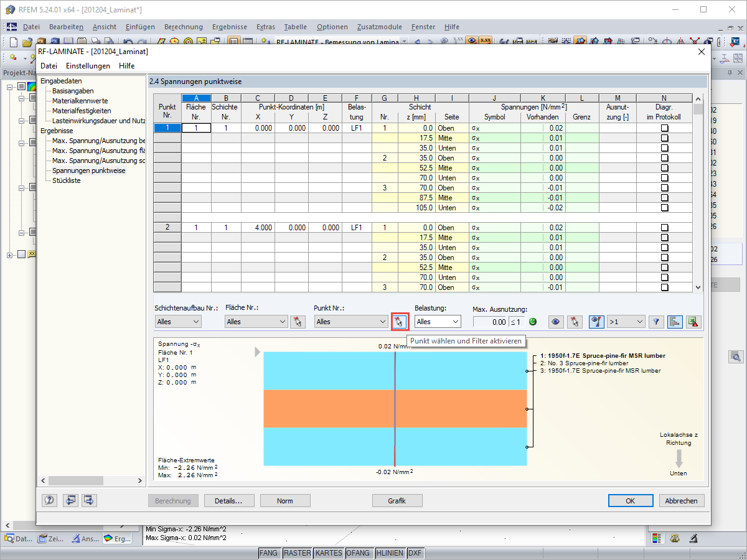Click the blue filter funnel button with hammer
The image size is (747, 560).
(x=596, y=322)
